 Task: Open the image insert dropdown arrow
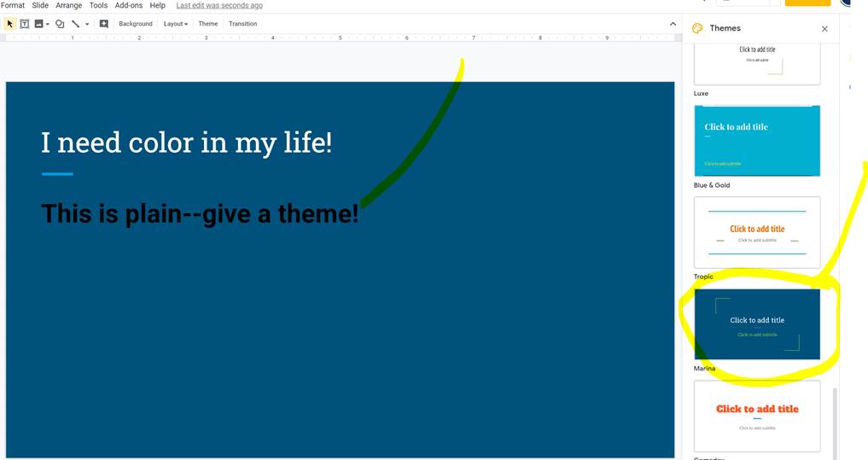click(48, 24)
